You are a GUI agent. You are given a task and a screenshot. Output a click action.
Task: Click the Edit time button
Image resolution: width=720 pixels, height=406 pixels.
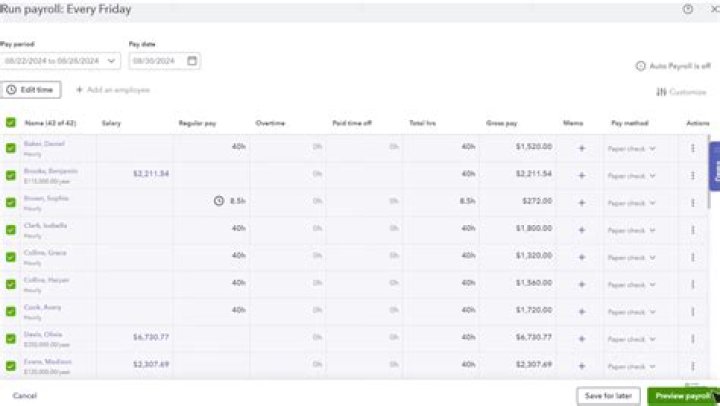pos(30,90)
